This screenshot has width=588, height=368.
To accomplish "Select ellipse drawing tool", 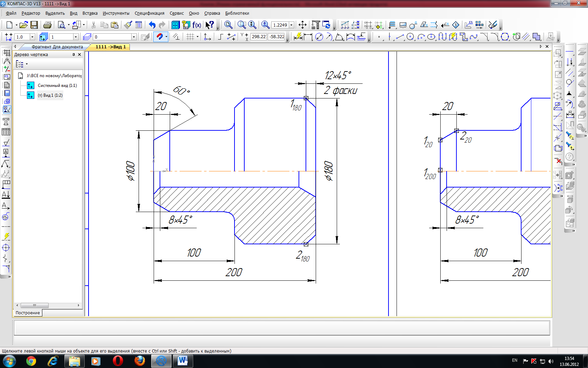I will [x=431, y=37].
